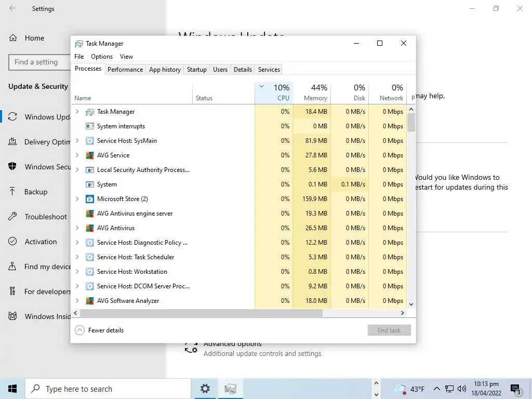Image resolution: width=532 pixels, height=399 pixels.
Task: Expand Service Host: Task Scheduler
Action: (x=77, y=257)
